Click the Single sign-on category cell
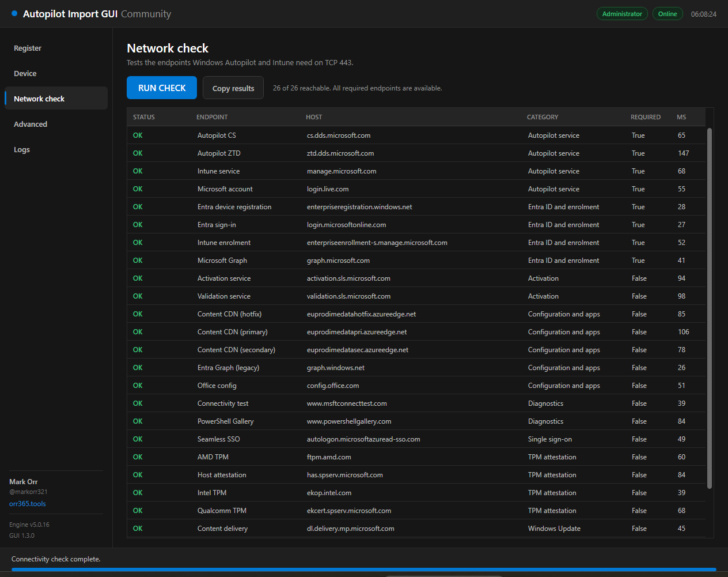Image resolution: width=728 pixels, height=577 pixels. (x=550, y=439)
